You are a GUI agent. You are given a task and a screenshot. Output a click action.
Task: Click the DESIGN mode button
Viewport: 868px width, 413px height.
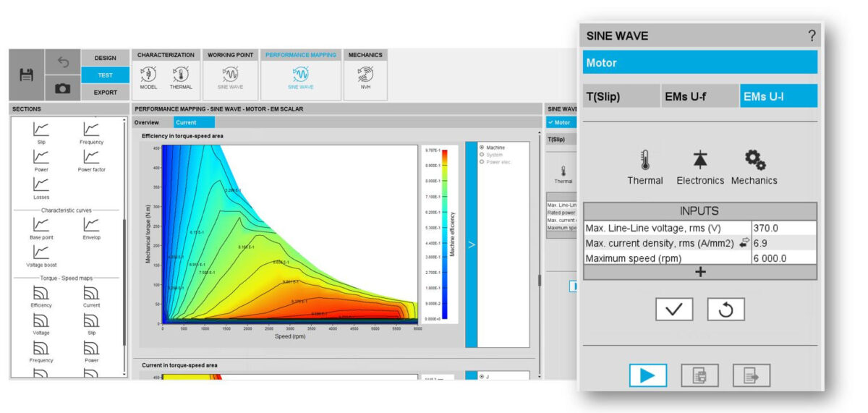[105, 58]
